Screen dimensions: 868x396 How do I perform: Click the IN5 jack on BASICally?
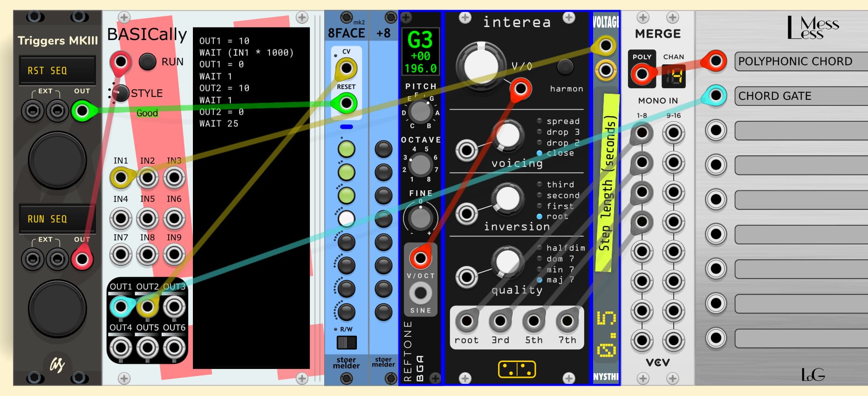(147, 217)
